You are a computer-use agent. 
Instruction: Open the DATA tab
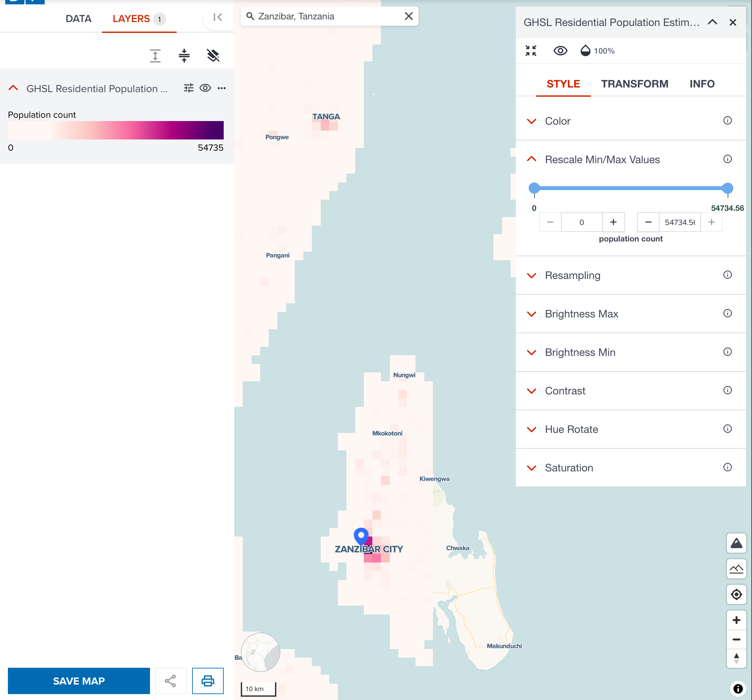pos(78,18)
